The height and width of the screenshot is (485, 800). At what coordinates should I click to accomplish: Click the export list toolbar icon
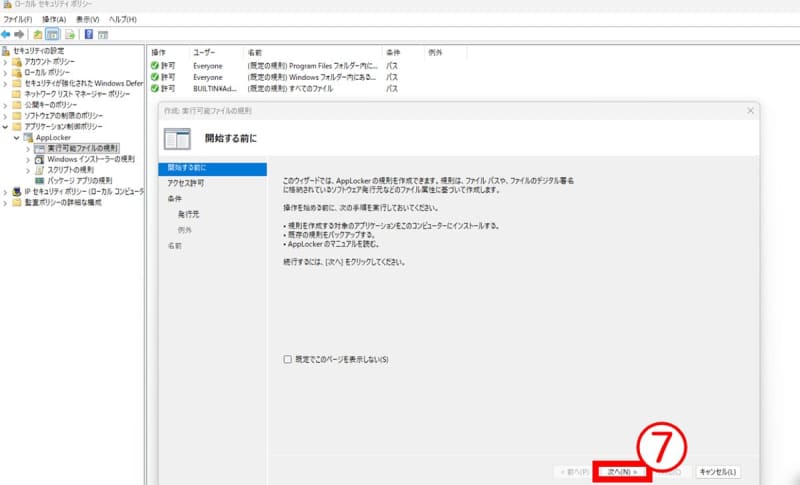69,33
